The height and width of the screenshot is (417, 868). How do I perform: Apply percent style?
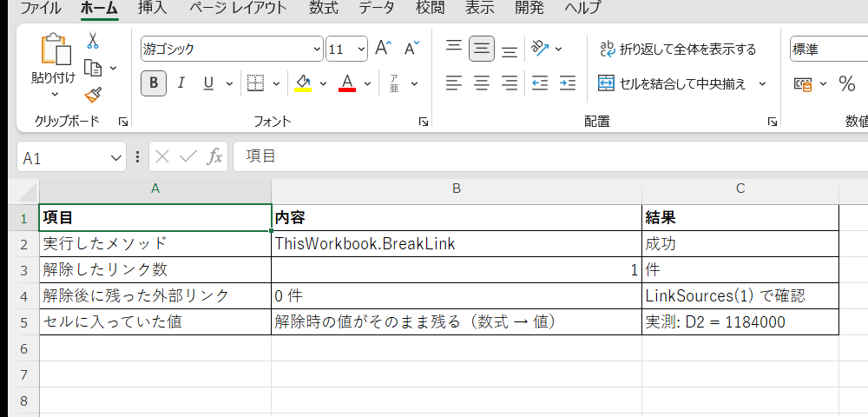(847, 83)
